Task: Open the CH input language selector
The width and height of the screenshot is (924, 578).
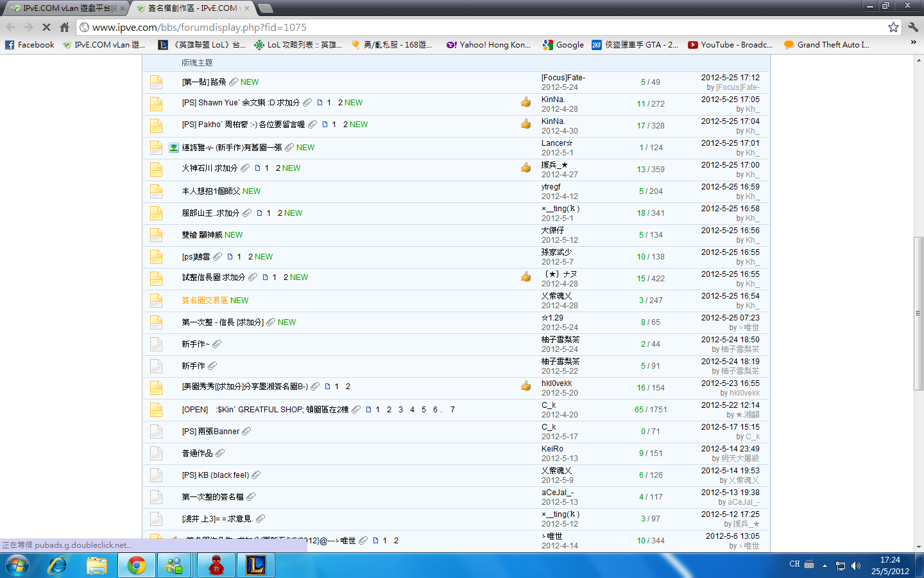Action: 794,564
